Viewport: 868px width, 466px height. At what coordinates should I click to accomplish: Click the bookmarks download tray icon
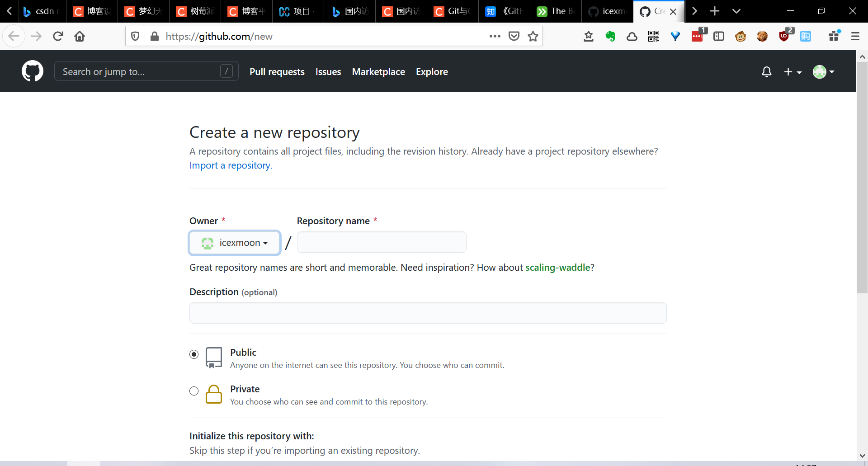click(589, 36)
